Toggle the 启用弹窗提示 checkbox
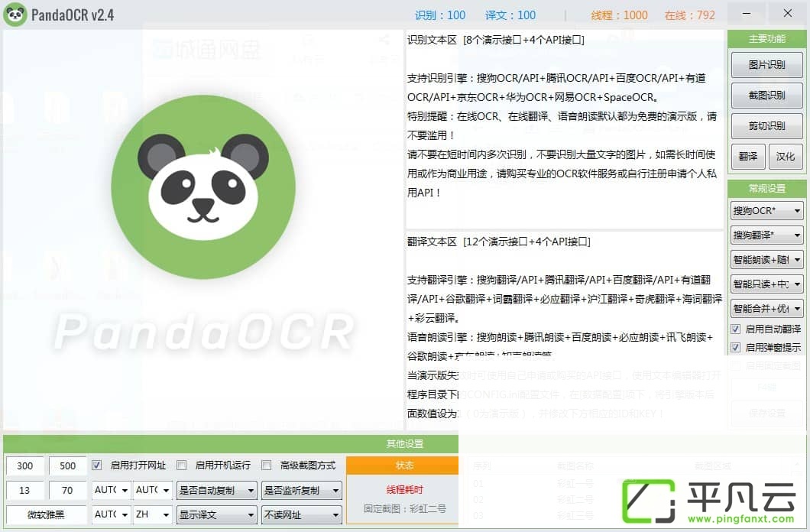The image size is (810, 532). 736,348
